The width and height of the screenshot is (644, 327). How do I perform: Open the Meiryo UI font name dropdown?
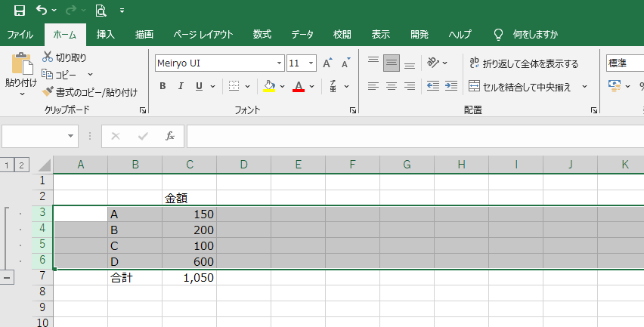point(280,63)
